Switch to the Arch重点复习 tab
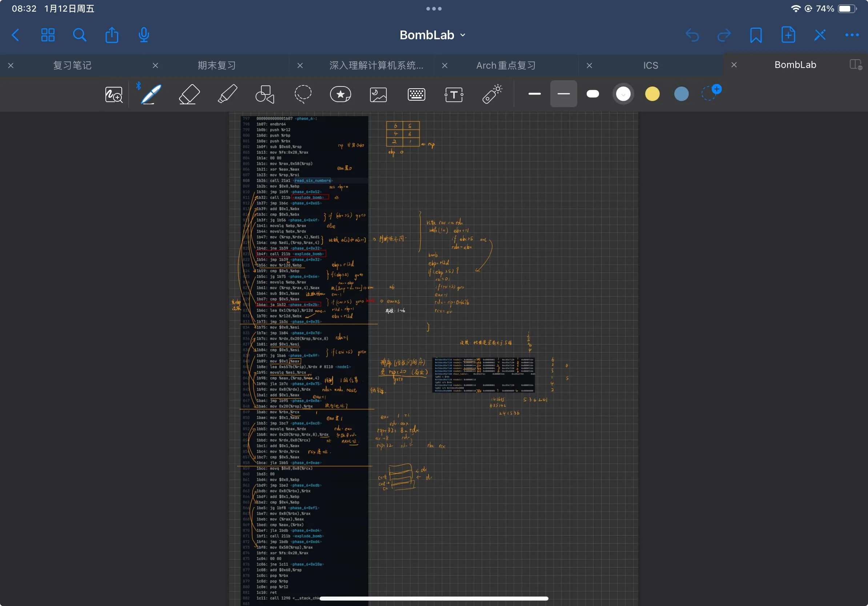 click(506, 65)
